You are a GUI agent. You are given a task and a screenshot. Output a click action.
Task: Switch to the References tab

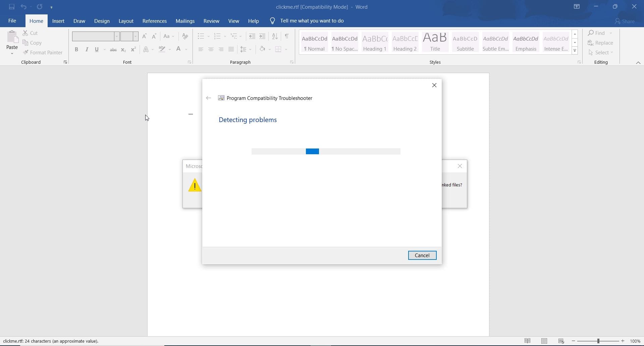154,21
